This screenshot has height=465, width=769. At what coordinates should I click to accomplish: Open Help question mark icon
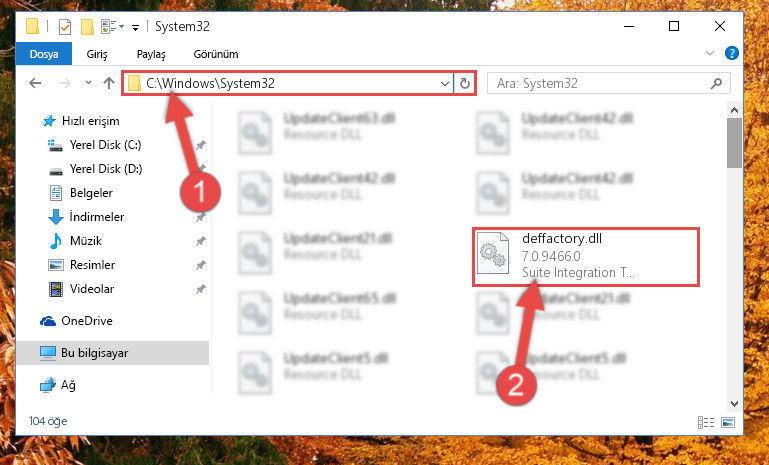pos(732,53)
